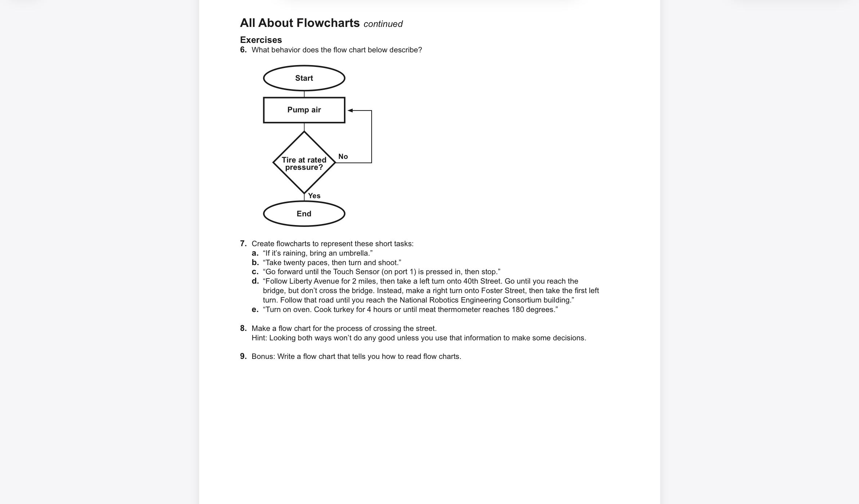
Task: Click the End oval terminator icon
Action: click(304, 213)
